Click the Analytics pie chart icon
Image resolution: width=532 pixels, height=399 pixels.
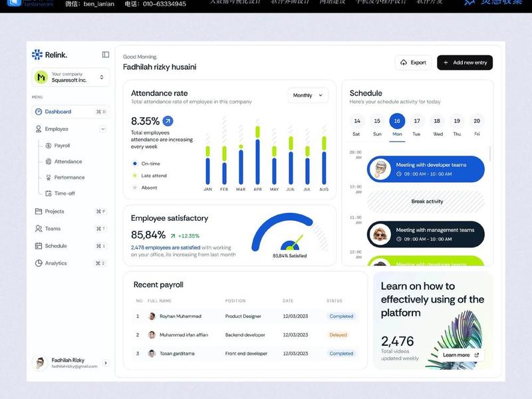pyautogui.click(x=39, y=263)
